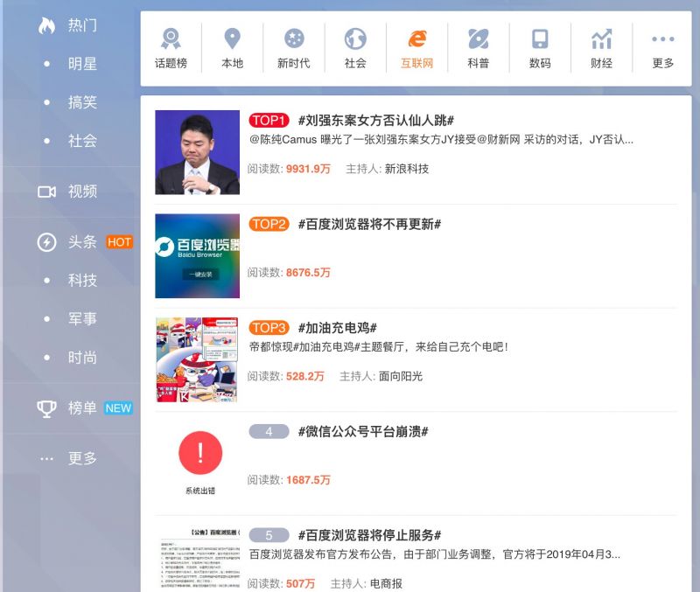Open host profile 新浪科技
Screen dimensions: 700x592
coord(407,169)
